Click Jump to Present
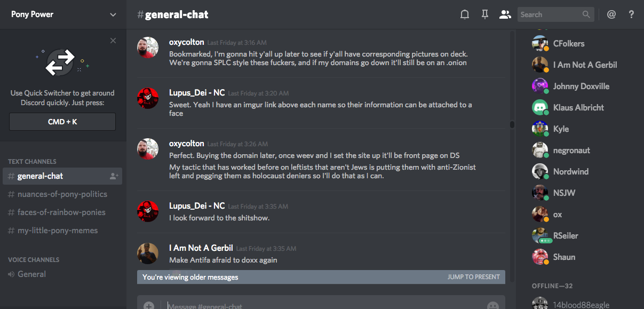 pos(473,277)
